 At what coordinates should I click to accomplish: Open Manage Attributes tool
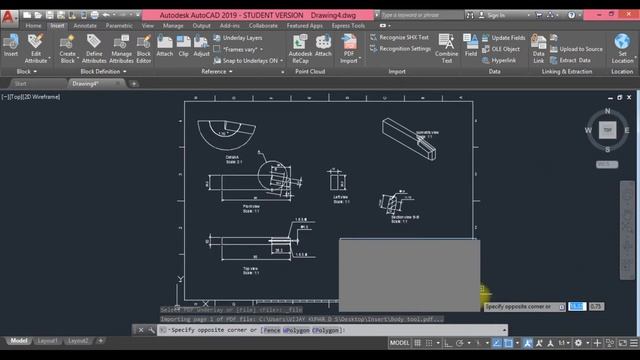(x=121, y=49)
